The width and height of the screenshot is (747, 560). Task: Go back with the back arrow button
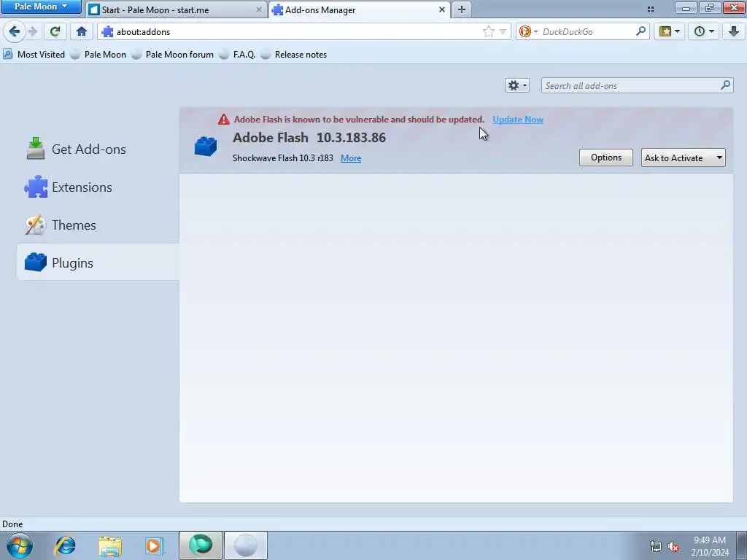[15, 32]
